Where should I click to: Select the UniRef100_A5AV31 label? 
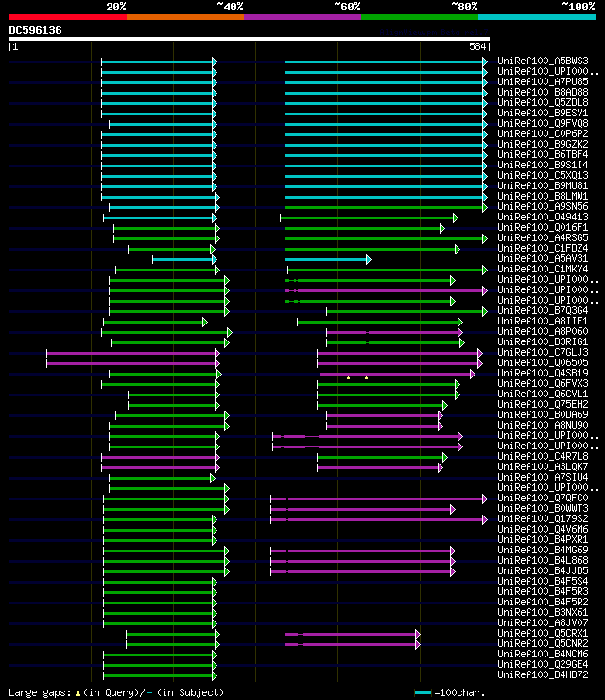click(x=543, y=258)
